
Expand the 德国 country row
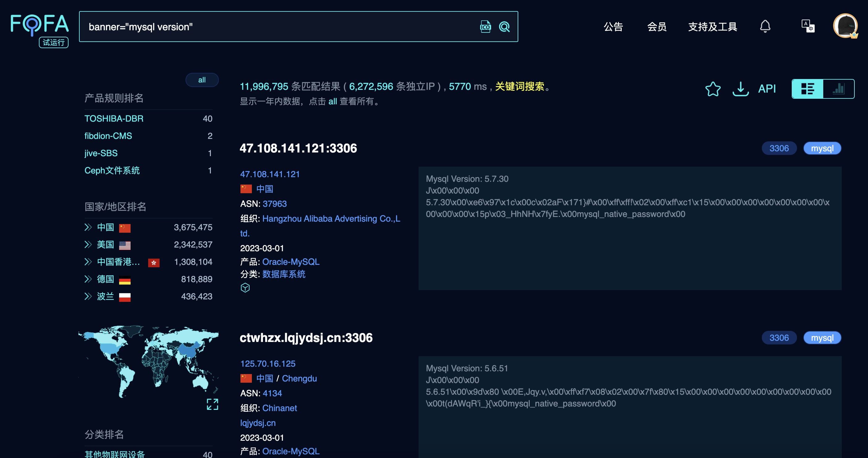pos(88,279)
